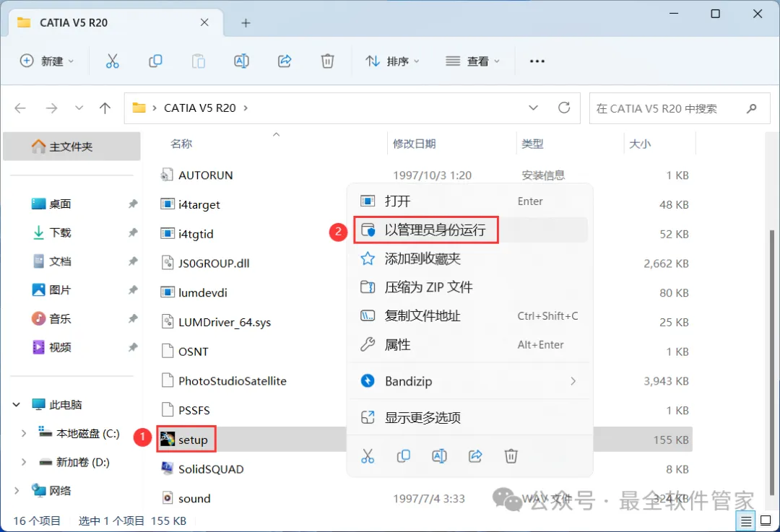Go up one folder level
The image size is (780, 532).
click(x=105, y=108)
